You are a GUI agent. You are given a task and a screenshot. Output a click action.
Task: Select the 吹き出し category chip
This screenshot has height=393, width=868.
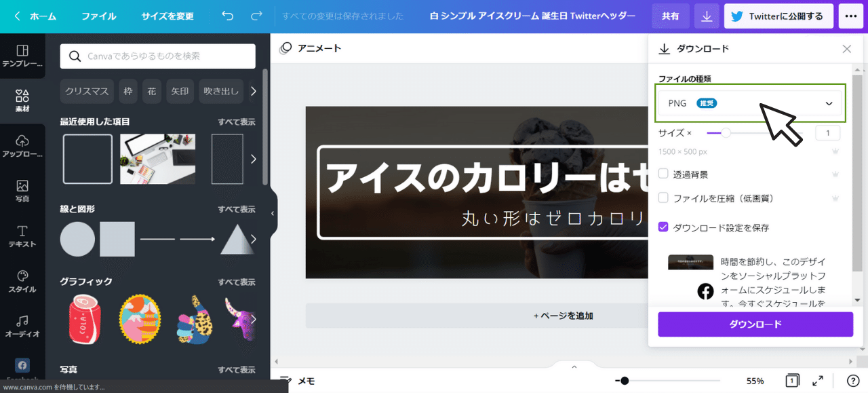pos(221,91)
